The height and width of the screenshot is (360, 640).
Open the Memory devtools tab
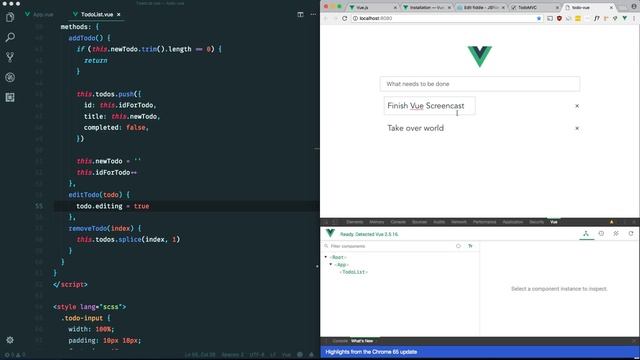[x=377, y=222]
